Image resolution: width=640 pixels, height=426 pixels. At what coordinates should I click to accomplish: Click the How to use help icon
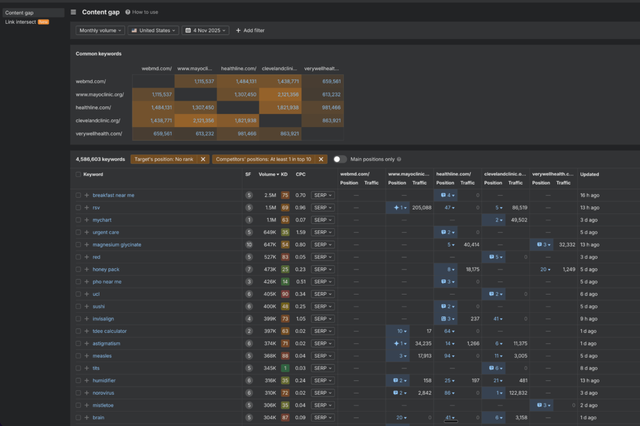[x=128, y=12]
